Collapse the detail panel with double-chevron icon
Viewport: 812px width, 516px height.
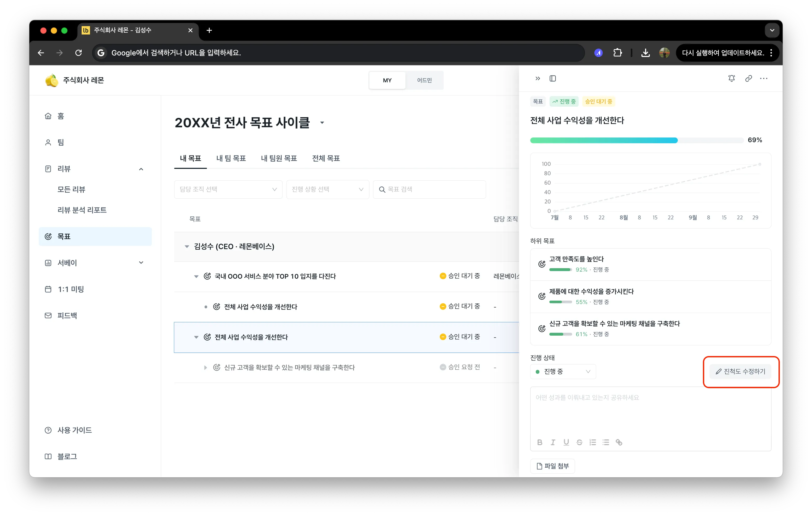click(x=538, y=78)
